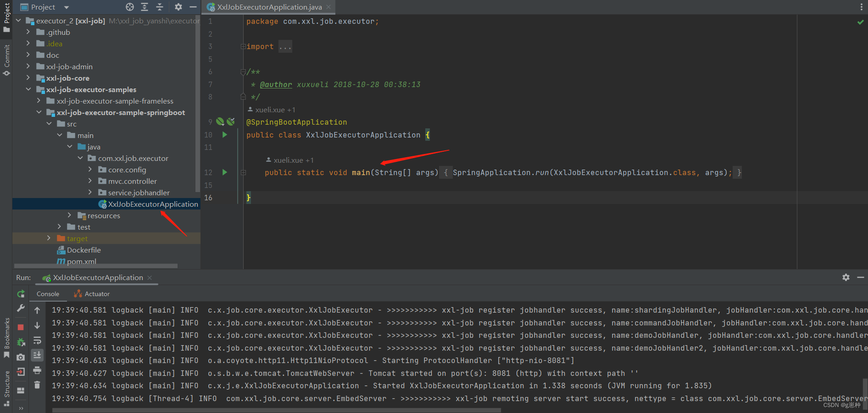Take thread dump camera icon
The height and width of the screenshot is (413, 868).
pos(21,357)
